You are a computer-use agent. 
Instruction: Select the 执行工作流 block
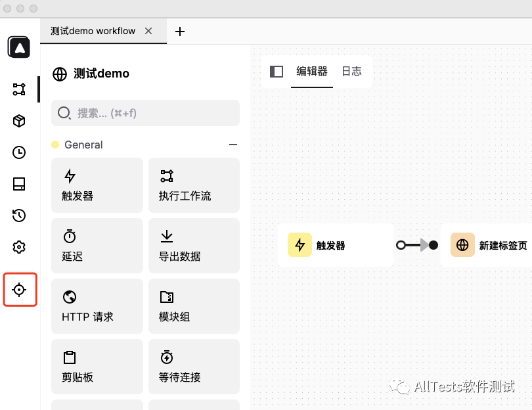click(193, 185)
